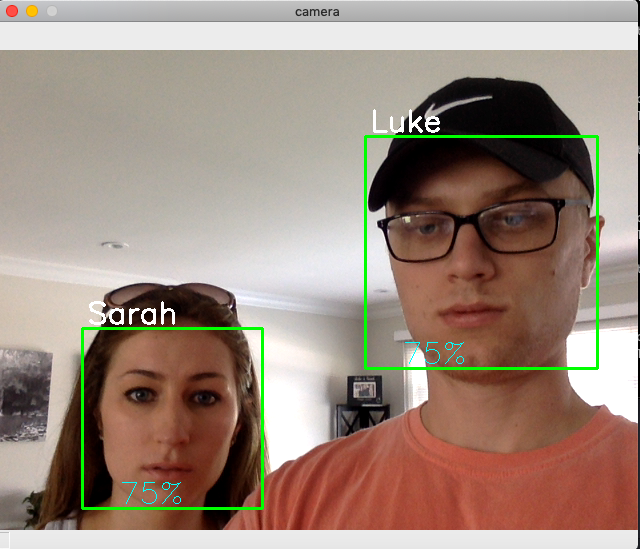Click the 75% confidence value in Luke's box
Viewport: 640px width, 549px height.
click(434, 353)
